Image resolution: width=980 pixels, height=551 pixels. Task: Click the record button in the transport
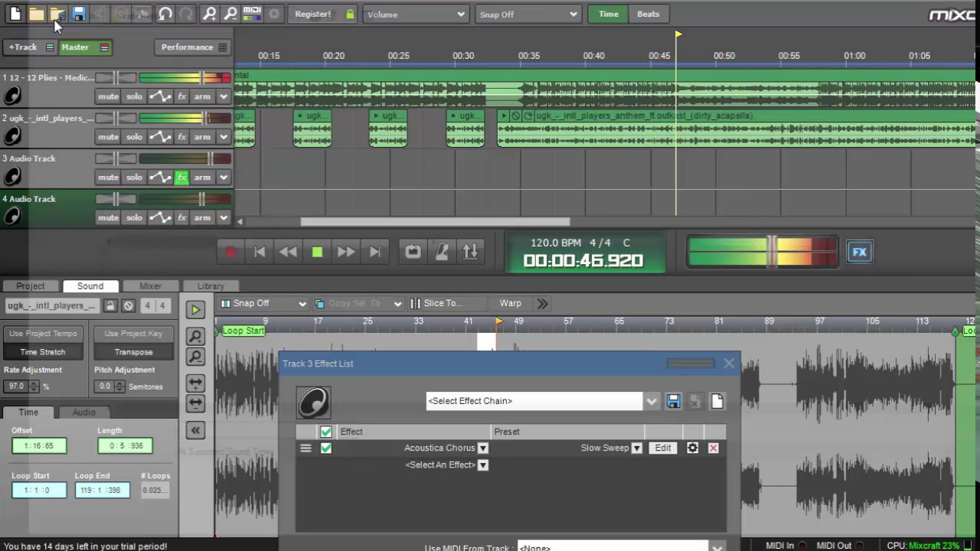point(230,252)
